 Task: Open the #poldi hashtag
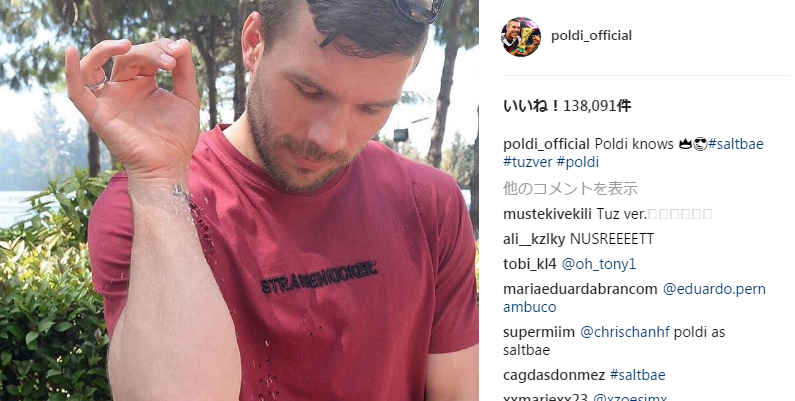577,162
